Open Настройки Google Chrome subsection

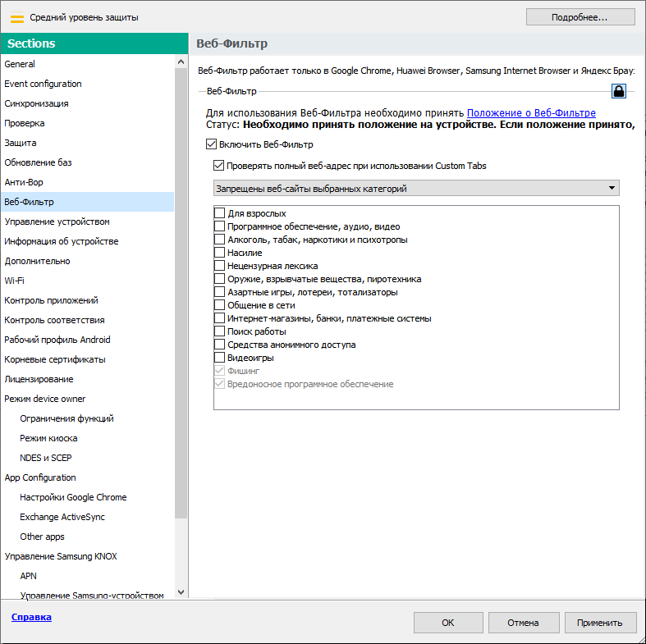pyautogui.click(x=73, y=497)
